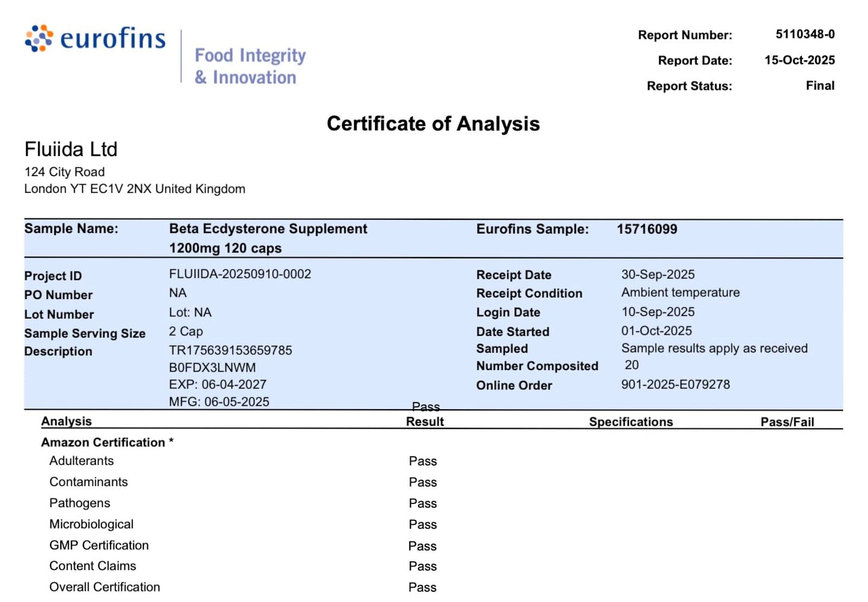Select project ID "FLUIIDA-20250910-0002"
This screenshot has height=602, width=868.
click(x=240, y=274)
